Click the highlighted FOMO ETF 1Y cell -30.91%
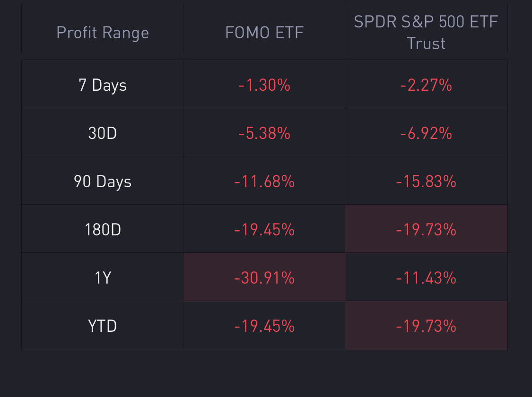The width and height of the screenshot is (532, 397). [x=264, y=278]
